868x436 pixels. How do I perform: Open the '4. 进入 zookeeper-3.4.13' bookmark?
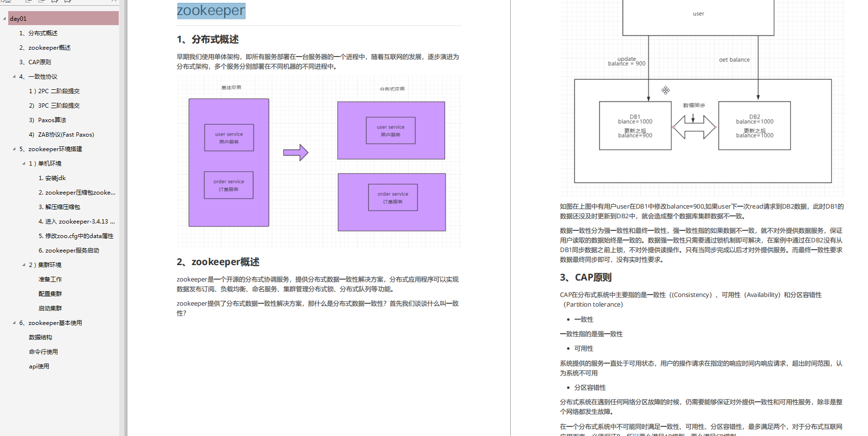point(76,222)
